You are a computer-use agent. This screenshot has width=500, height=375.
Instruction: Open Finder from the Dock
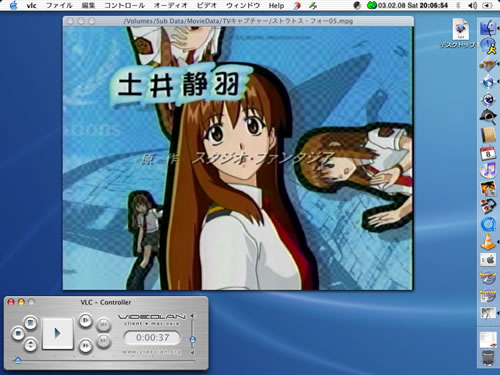pos(488,27)
